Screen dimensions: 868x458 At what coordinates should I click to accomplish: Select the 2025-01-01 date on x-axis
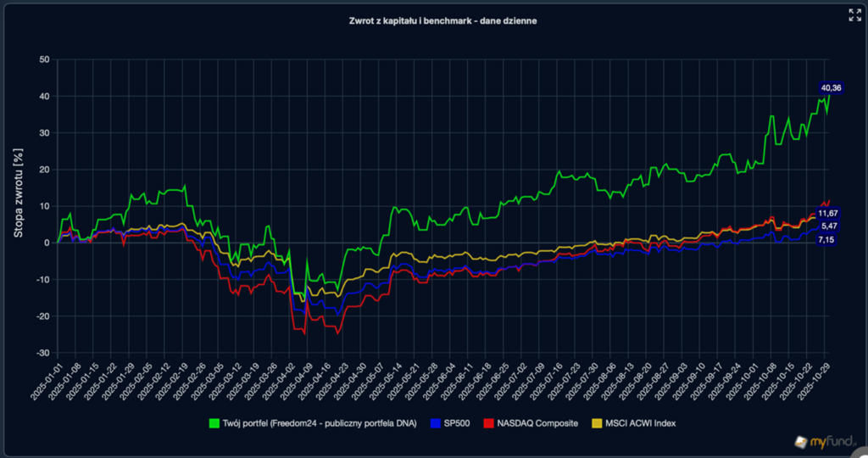(x=42, y=382)
